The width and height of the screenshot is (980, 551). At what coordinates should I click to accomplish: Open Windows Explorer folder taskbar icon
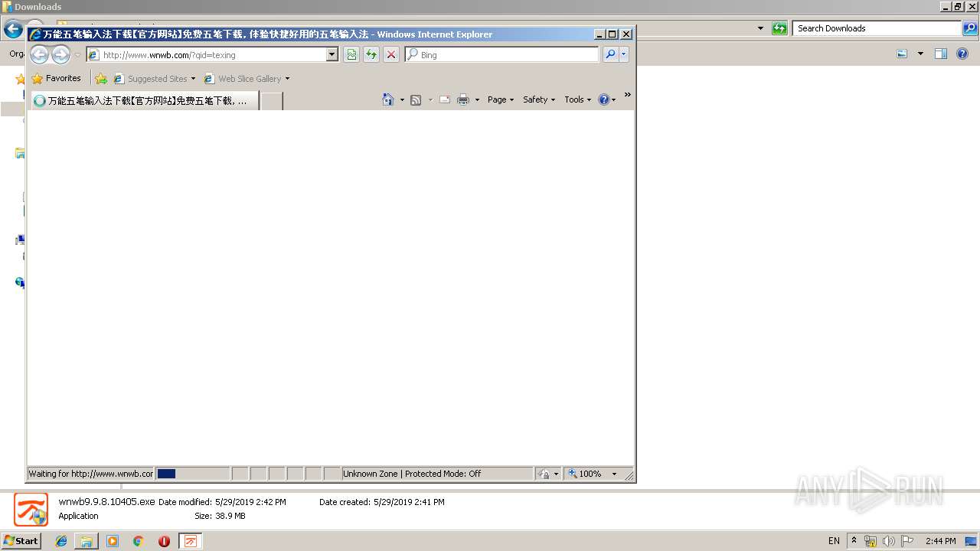87,541
